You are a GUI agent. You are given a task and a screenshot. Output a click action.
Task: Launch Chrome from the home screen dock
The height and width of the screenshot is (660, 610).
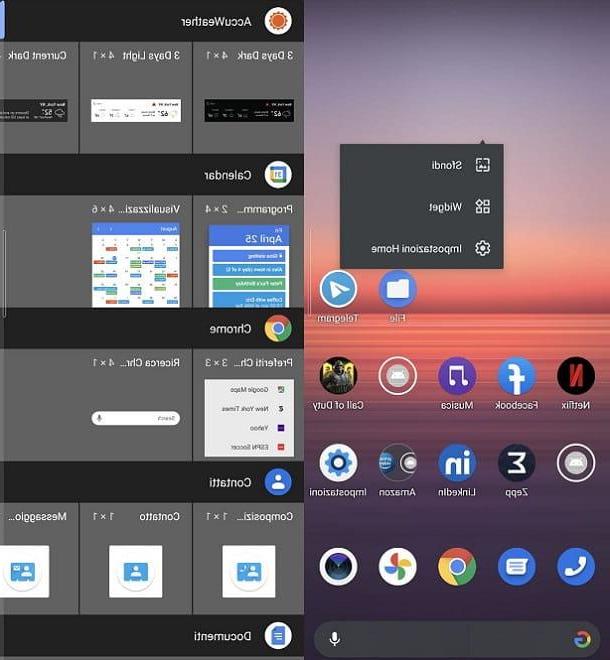click(x=457, y=567)
